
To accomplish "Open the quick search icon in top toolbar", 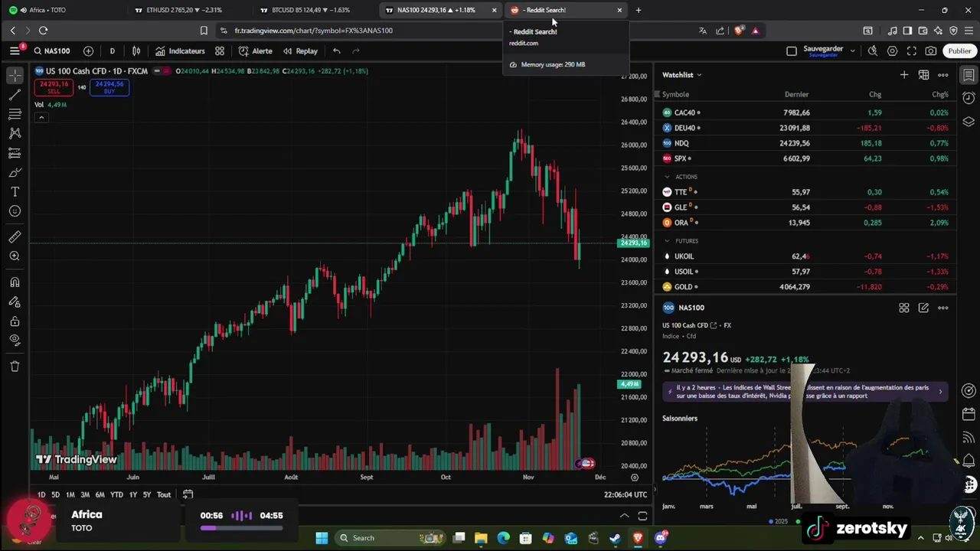I will click(873, 51).
